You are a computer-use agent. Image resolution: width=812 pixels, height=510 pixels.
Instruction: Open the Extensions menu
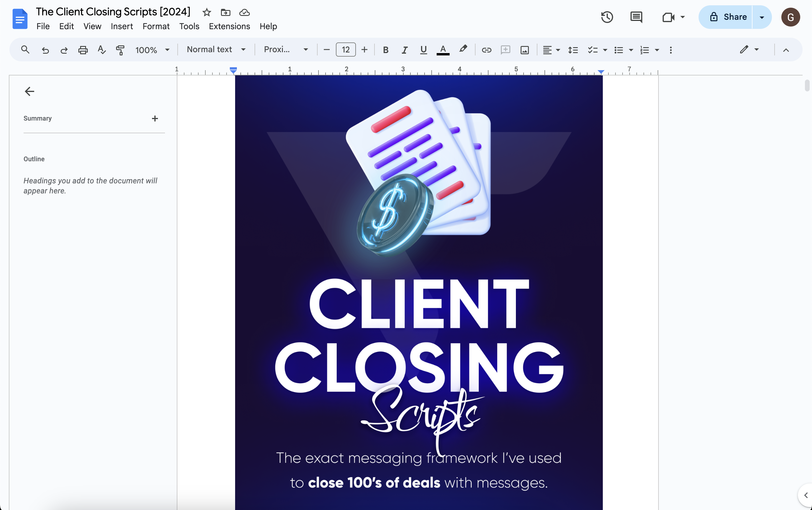[x=229, y=26]
